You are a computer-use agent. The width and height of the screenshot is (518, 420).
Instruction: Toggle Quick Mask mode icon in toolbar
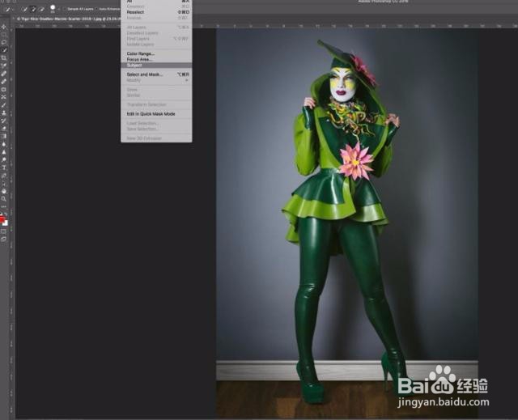click(3, 231)
